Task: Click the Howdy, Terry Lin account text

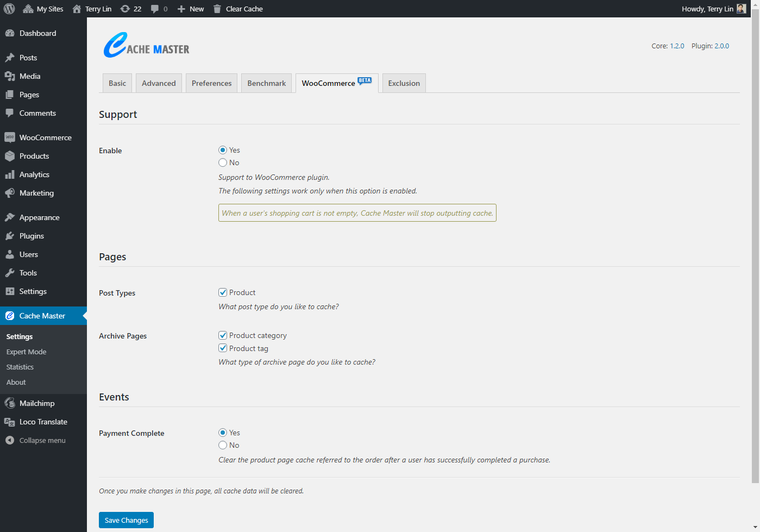Action: click(x=707, y=9)
